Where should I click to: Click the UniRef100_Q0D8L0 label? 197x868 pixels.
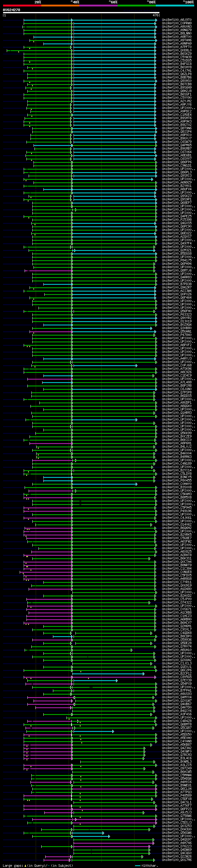tap(177, 50)
